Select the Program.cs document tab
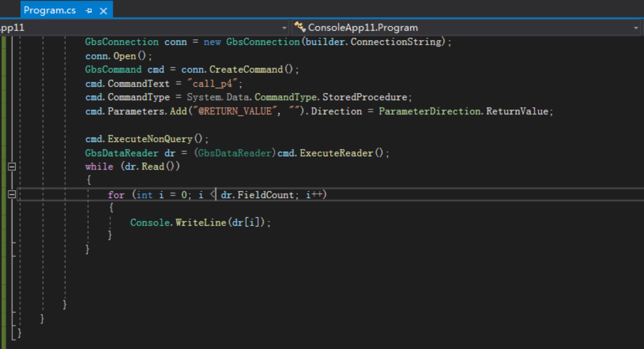The height and width of the screenshot is (349, 644). (50, 10)
